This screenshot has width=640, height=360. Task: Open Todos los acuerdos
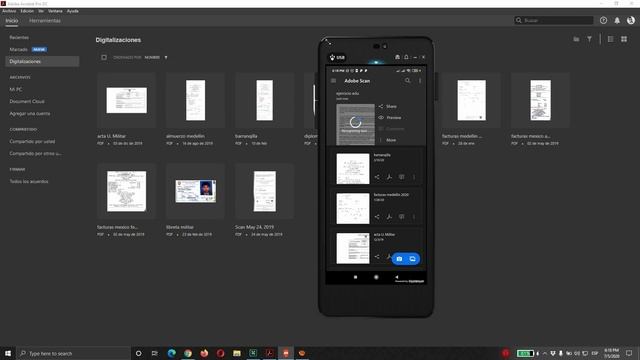coord(29,181)
